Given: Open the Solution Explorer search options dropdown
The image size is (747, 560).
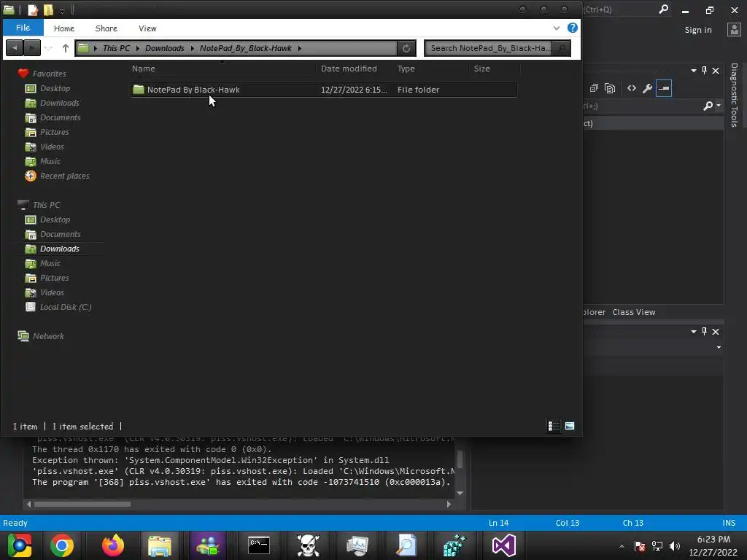Looking at the screenshot, I should click(x=719, y=106).
